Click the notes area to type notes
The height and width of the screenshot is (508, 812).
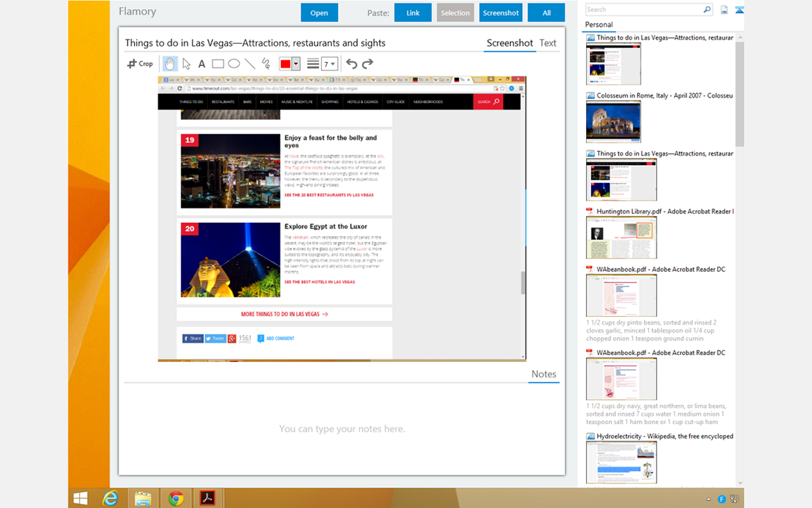[342, 429]
